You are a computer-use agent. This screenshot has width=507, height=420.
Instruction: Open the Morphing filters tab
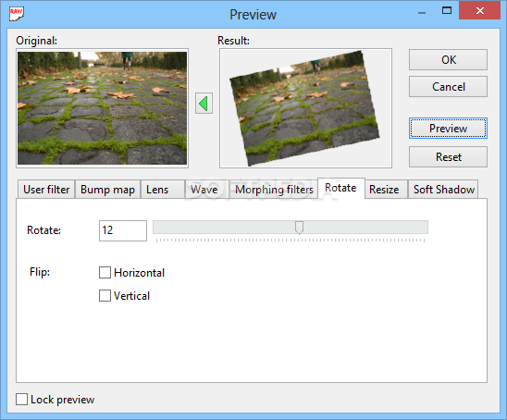[x=274, y=190]
